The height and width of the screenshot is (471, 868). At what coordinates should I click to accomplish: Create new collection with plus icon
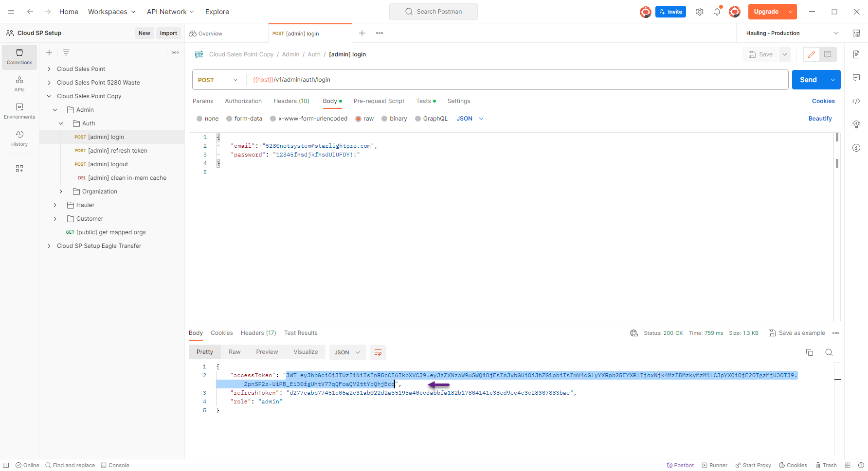click(49, 52)
